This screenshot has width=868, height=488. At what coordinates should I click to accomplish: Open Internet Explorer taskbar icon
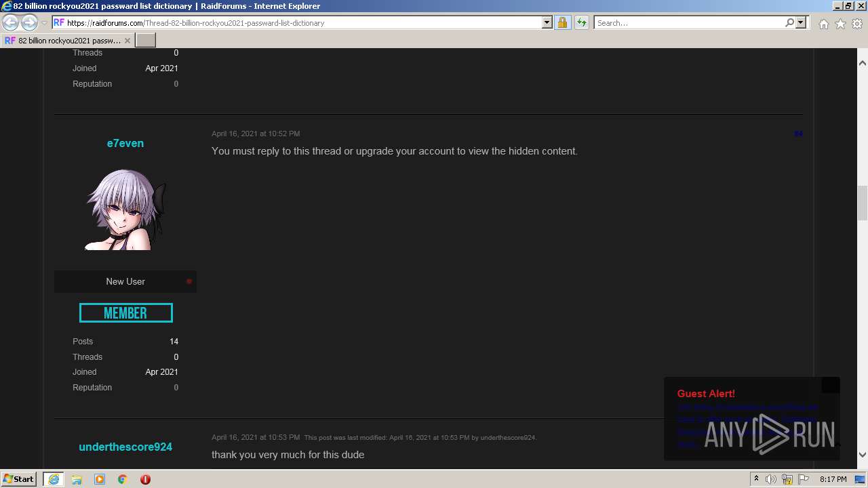53,479
